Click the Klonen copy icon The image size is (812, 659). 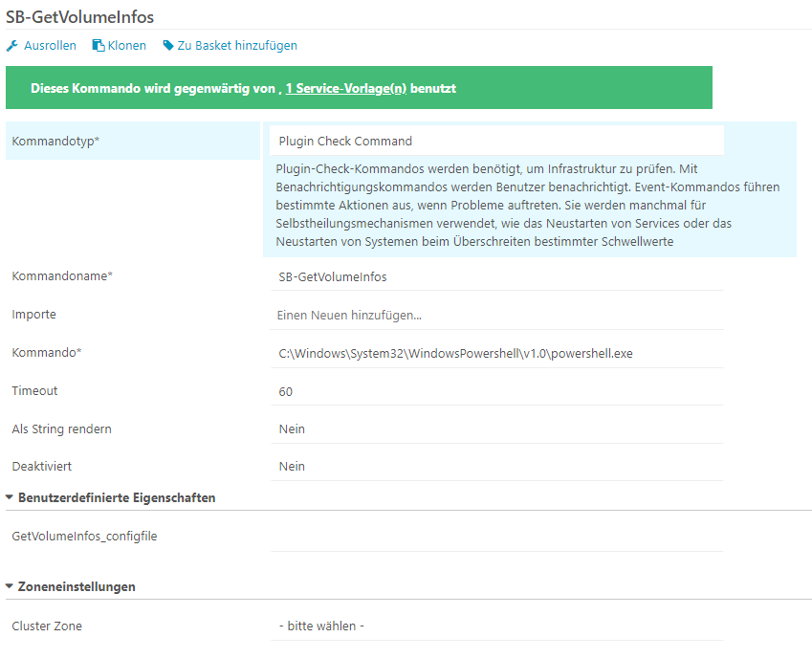click(x=99, y=46)
